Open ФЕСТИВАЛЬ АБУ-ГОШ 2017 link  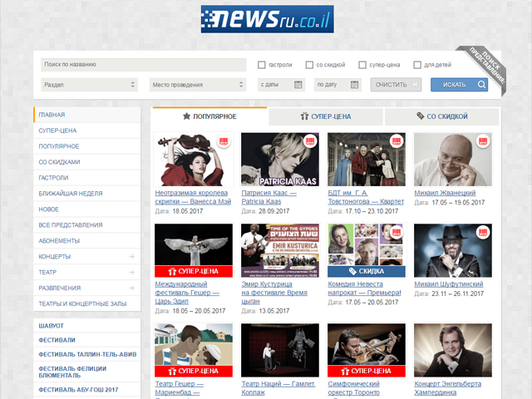[78, 390]
